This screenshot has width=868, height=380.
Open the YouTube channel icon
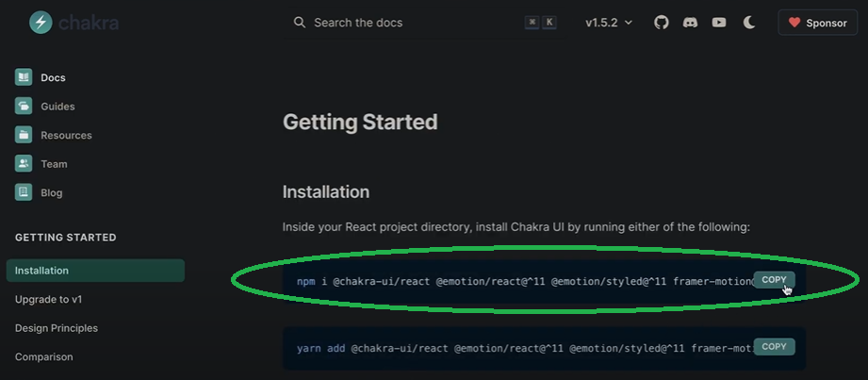tap(718, 23)
